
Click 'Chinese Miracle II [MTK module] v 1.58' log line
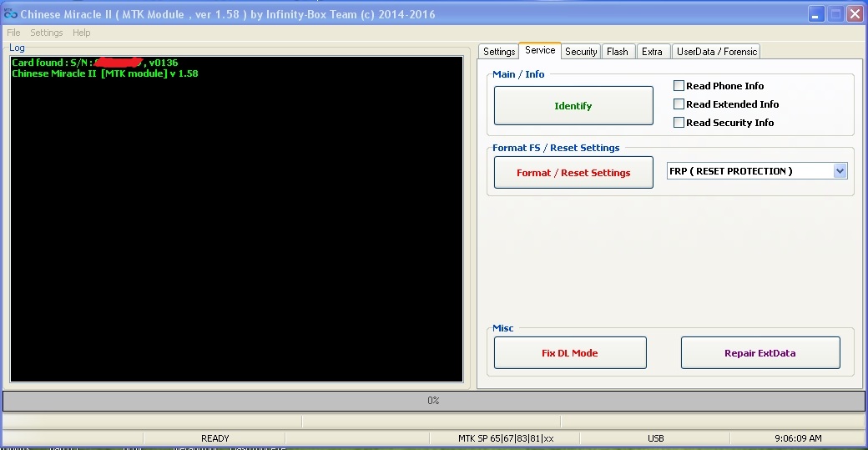(x=104, y=73)
